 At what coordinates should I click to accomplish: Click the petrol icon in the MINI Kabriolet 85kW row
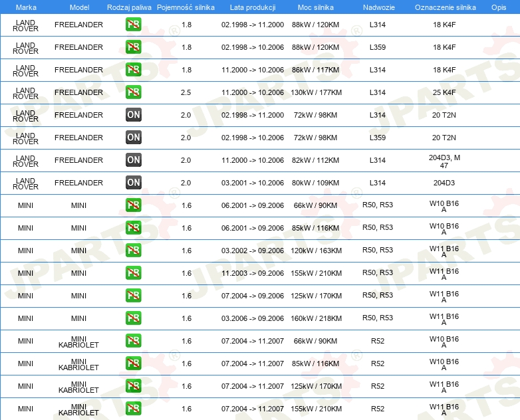(x=133, y=364)
